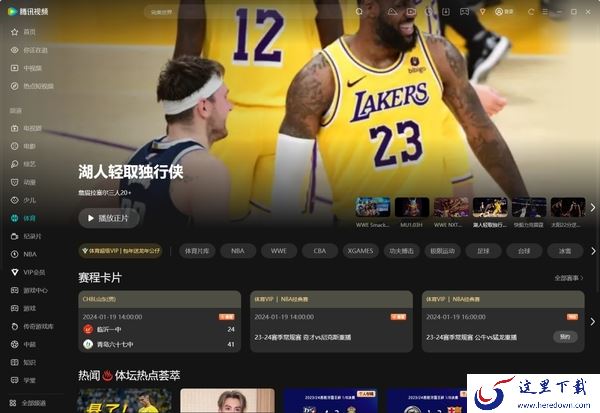Open the download icon in title bar
Viewport: 600px width, 413px height.
[446, 12]
